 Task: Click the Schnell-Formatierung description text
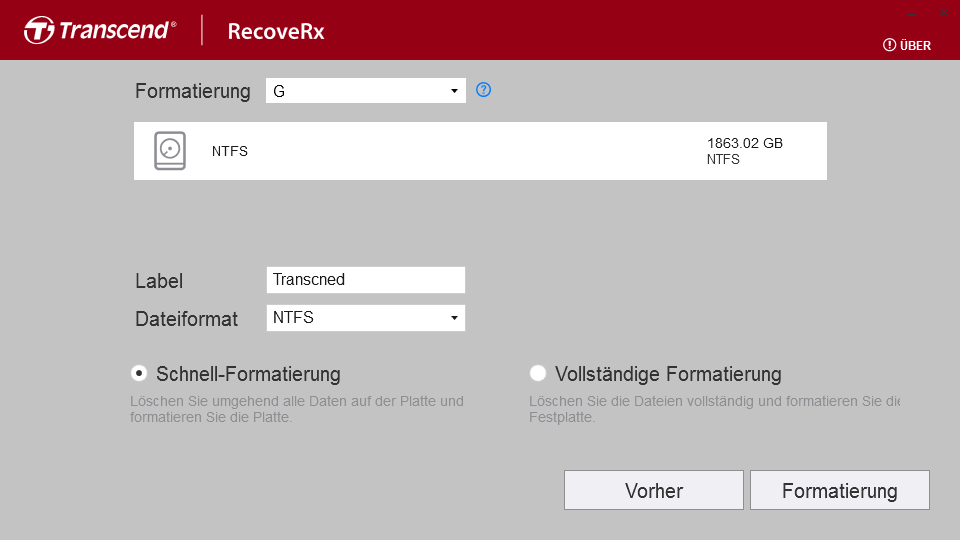click(x=297, y=409)
